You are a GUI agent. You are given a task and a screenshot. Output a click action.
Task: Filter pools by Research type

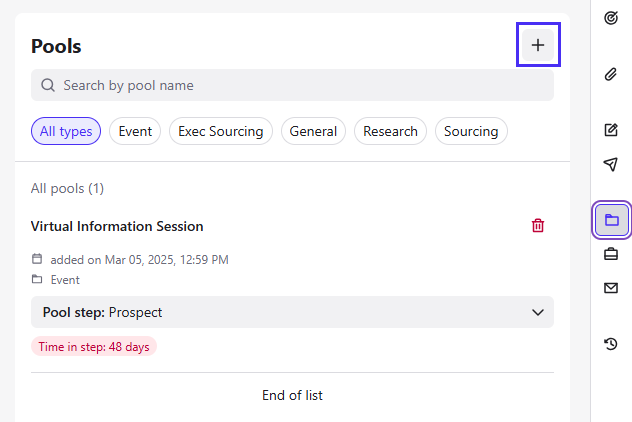click(390, 131)
